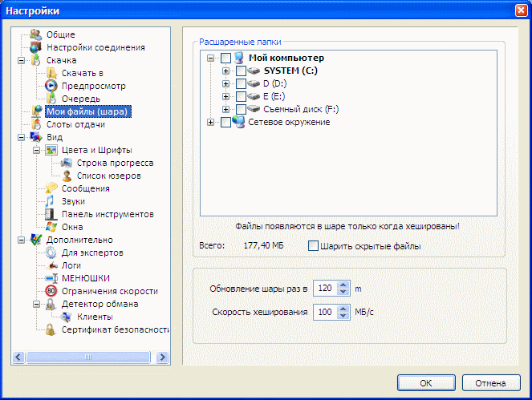This screenshot has height=400, width=532.
Task: Click the Панель инструментов icon
Action: pyautogui.click(x=51, y=214)
